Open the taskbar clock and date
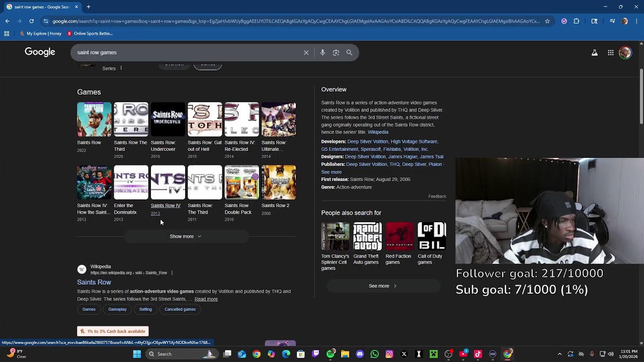 (x=629, y=354)
